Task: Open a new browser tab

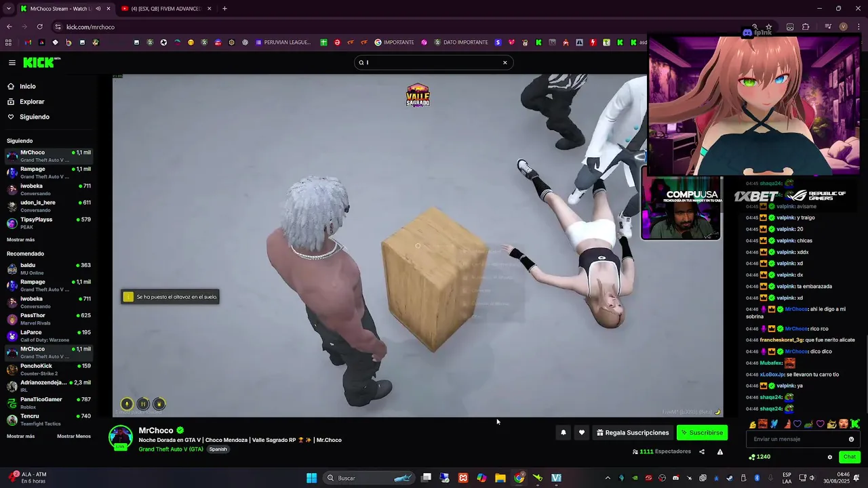Action: click(224, 9)
